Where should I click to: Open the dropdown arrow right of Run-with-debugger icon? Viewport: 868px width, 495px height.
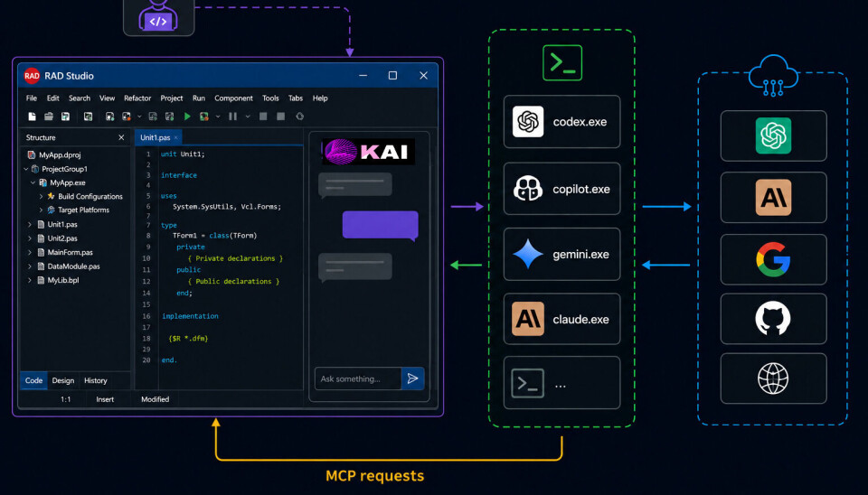pyautogui.click(x=218, y=117)
